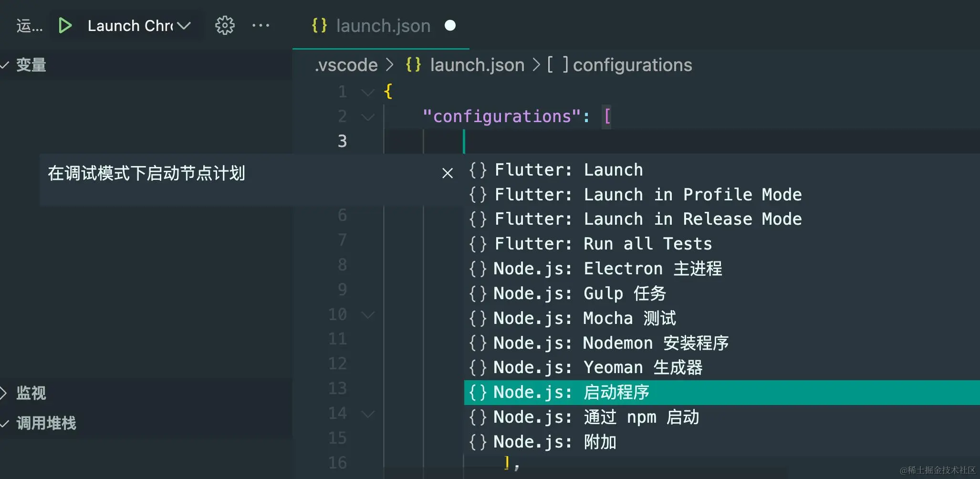Choose the Node.js: Yeoman 生成器 suggestion
980x479 pixels.
coord(722,368)
